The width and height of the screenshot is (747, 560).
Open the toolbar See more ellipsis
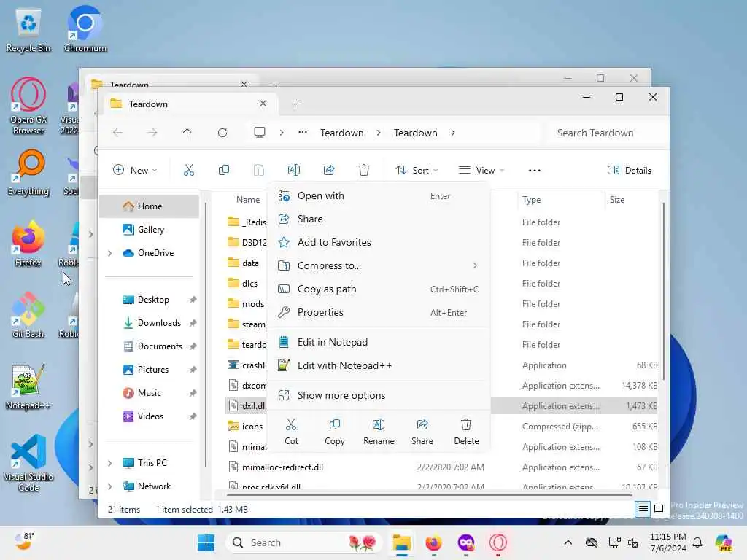click(x=535, y=171)
